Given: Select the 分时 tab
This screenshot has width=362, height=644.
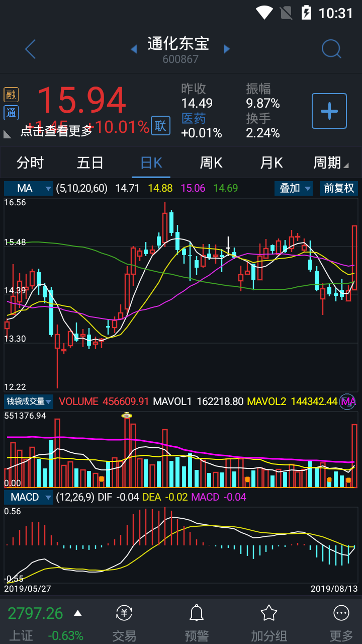Looking at the screenshot, I should click(30, 163).
